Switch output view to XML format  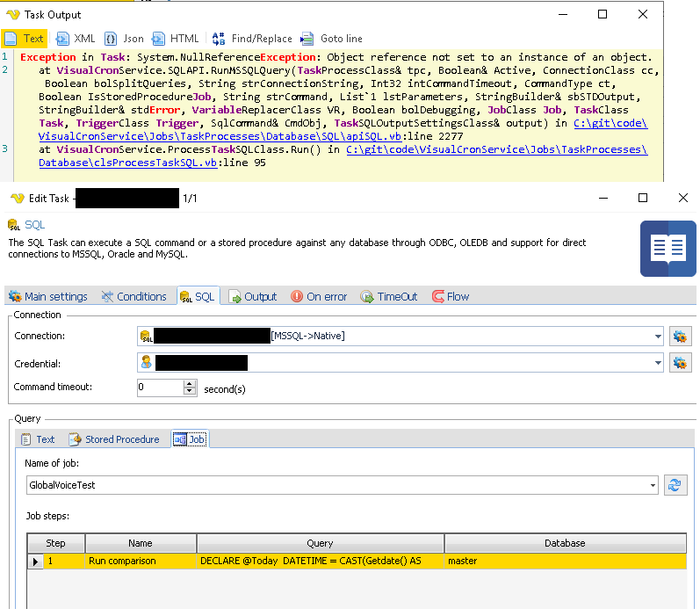click(75, 39)
